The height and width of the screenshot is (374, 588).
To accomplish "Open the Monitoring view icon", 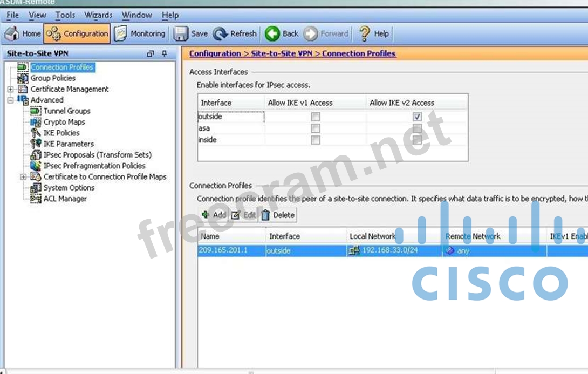I will pos(121,33).
